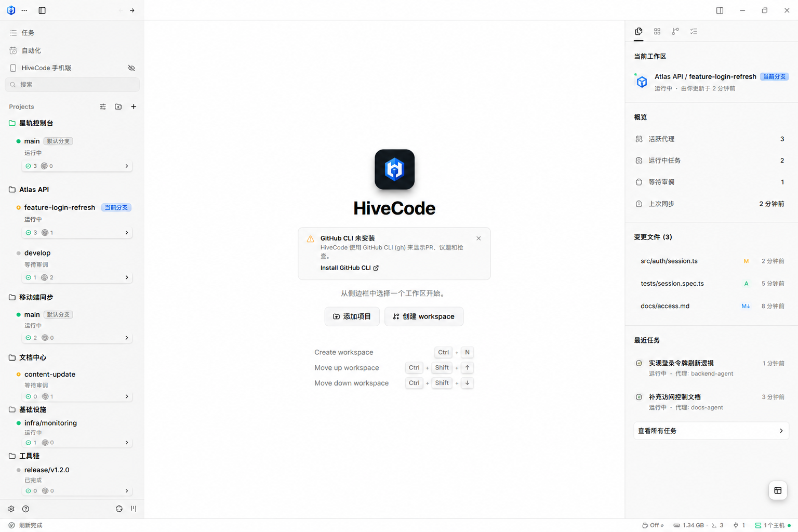The width and height of the screenshot is (798, 532).
Task: Switch to the files tab in right panel
Action: (639, 32)
